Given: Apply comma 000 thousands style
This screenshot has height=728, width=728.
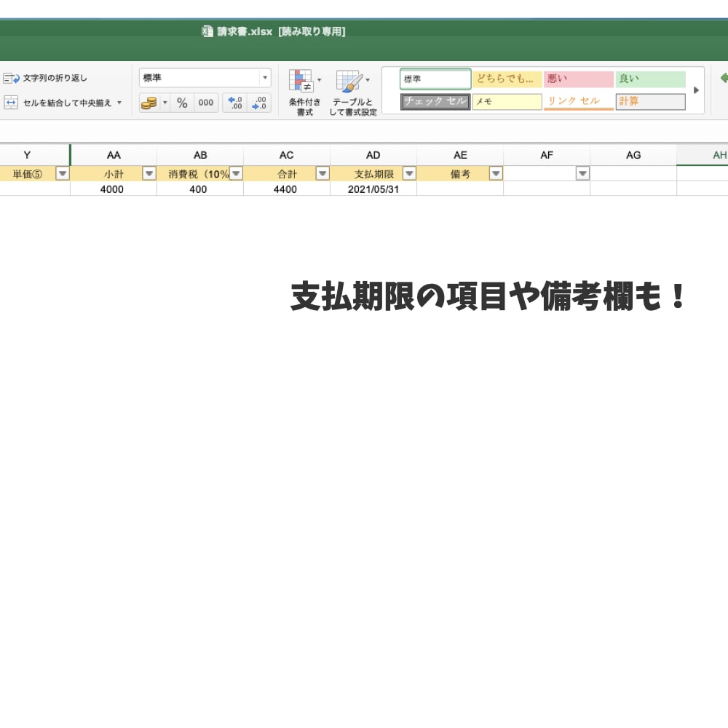Looking at the screenshot, I should (206, 103).
